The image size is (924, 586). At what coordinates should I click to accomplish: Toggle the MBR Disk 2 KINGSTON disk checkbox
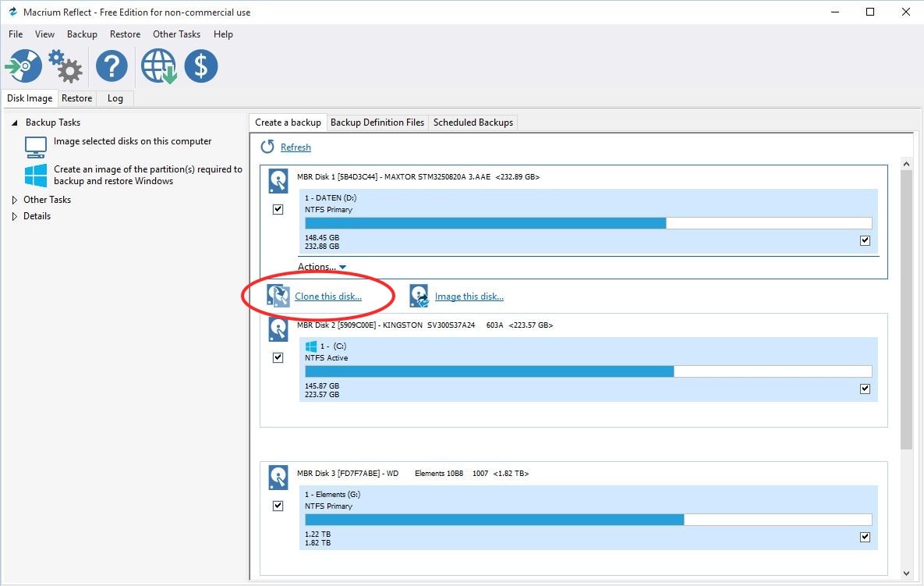click(x=278, y=358)
